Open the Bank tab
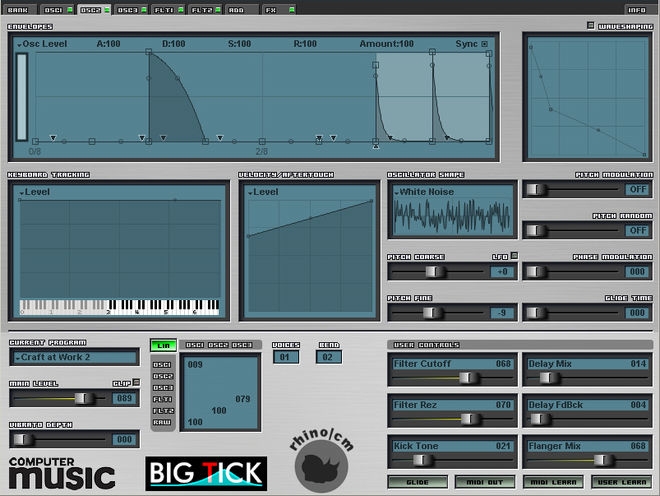The height and width of the screenshot is (496, 660). coord(20,9)
